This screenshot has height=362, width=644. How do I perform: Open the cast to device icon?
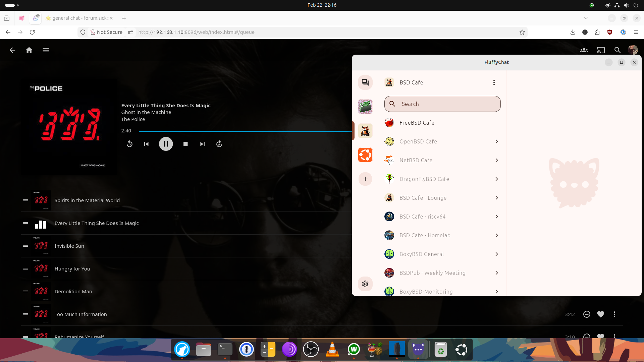(601, 50)
